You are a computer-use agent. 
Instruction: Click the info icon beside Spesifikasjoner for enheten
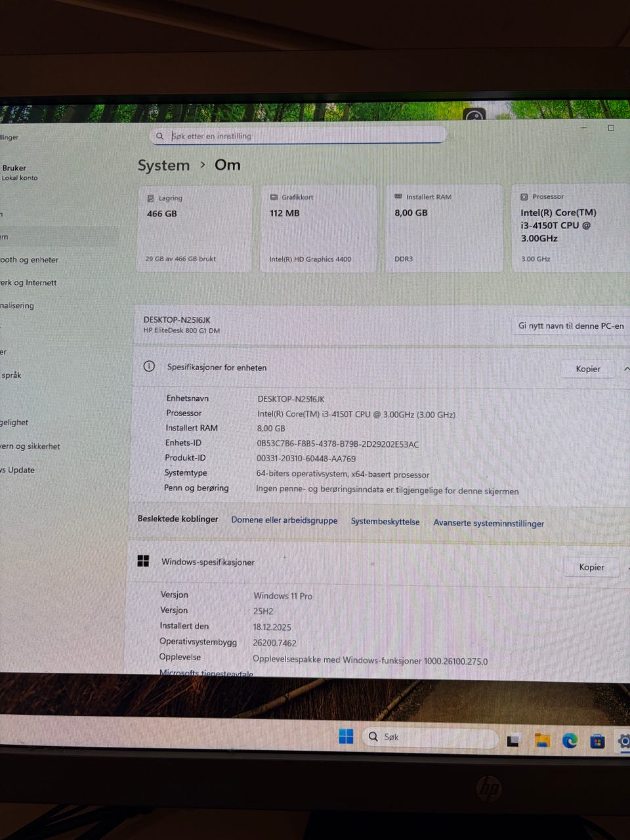pyautogui.click(x=149, y=366)
